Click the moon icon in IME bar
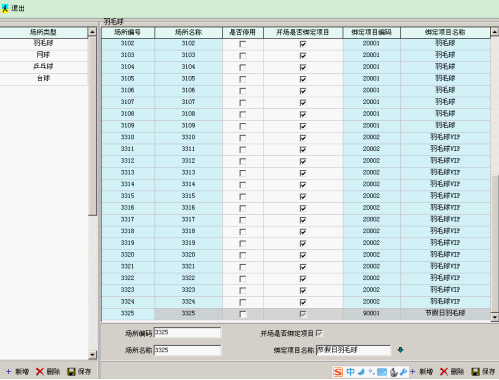The height and width of the screenshot is (380, 499). 361,372
